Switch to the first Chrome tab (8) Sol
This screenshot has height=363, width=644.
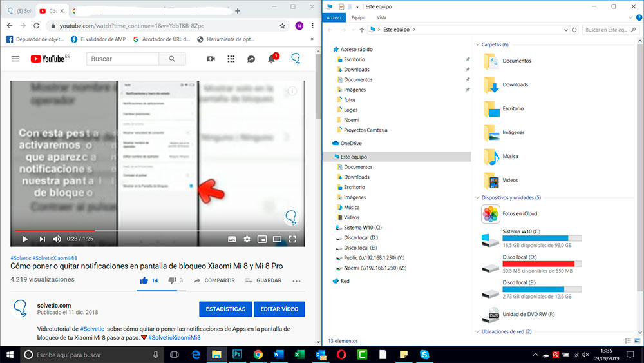[x=19, y=11]
